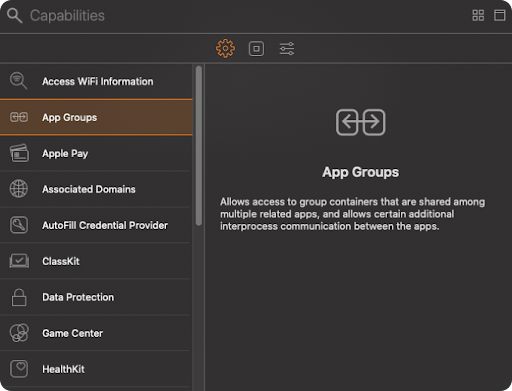Toggle the details pane window icon

[499, 15]
